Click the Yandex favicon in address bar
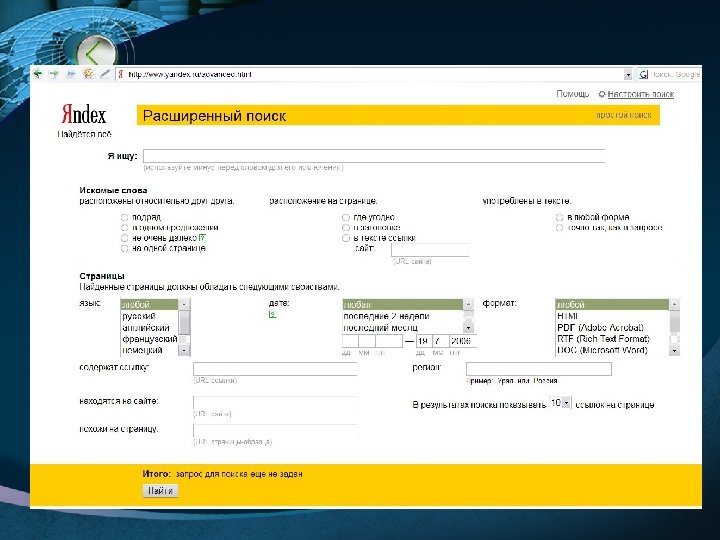The image size is (720, 540). tap(121, 74)
